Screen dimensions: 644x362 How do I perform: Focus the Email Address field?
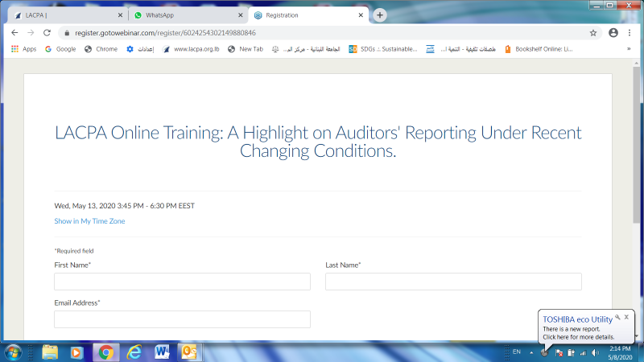click(183, 319)
